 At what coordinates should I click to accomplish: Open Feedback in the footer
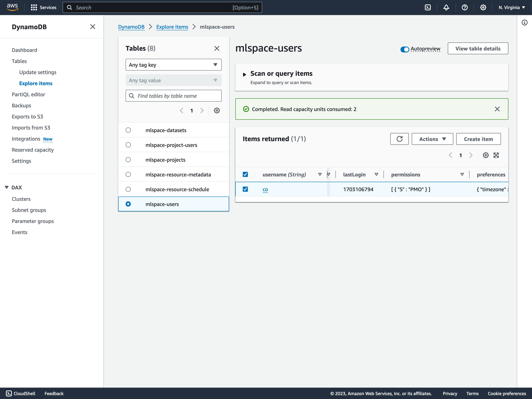pos(54,393)
